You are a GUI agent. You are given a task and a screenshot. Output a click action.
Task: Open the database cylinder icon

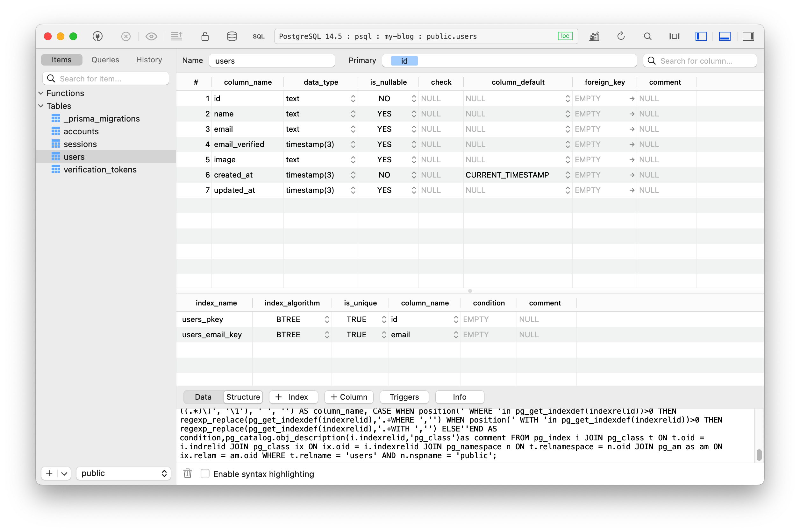pos(232,36)
